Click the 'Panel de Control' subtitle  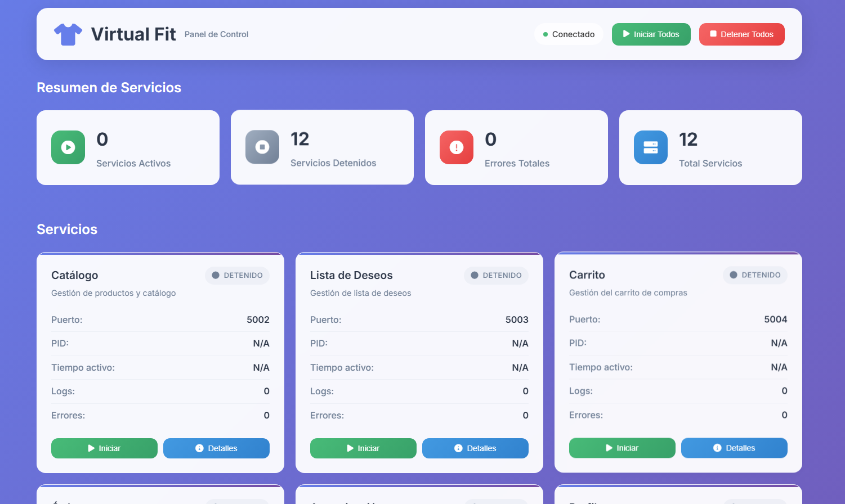click(x=216, y=34)
